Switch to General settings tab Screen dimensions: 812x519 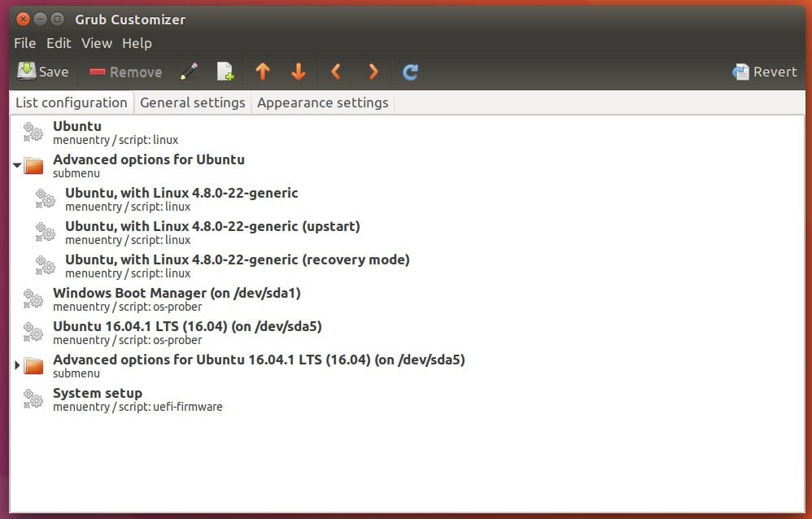[x=193, y=102]
